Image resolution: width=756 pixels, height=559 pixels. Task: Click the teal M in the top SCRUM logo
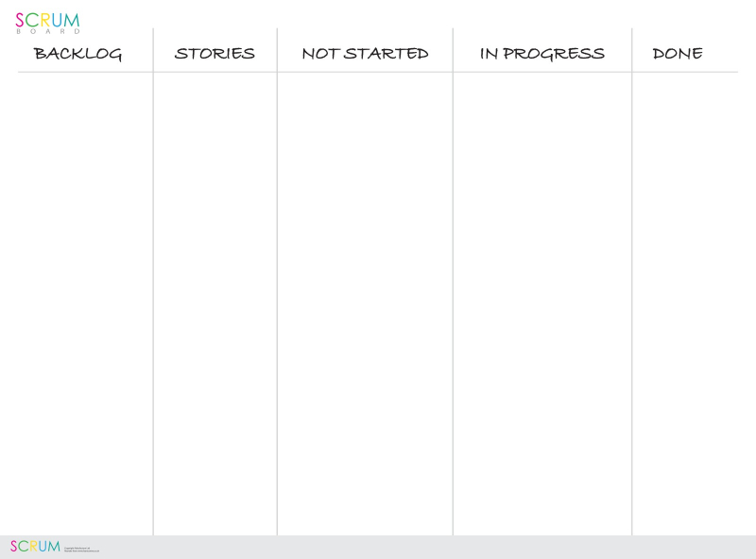(x=71, y=20)
